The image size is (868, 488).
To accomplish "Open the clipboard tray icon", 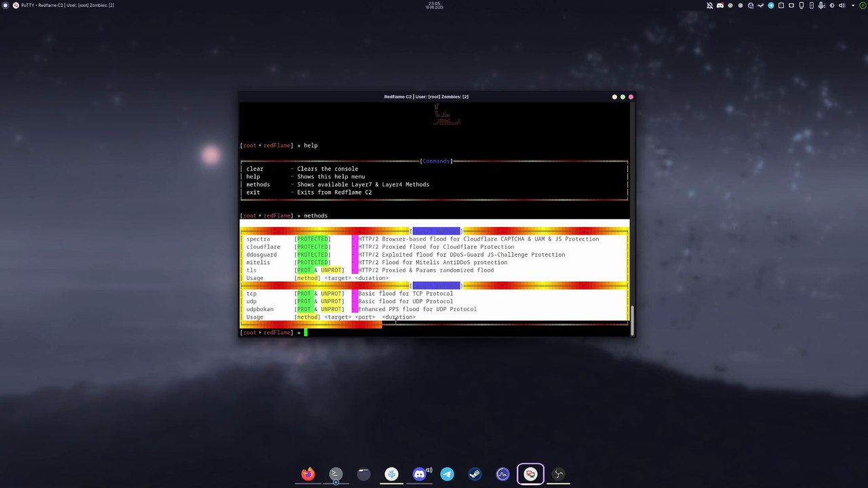I will [781, 5].
